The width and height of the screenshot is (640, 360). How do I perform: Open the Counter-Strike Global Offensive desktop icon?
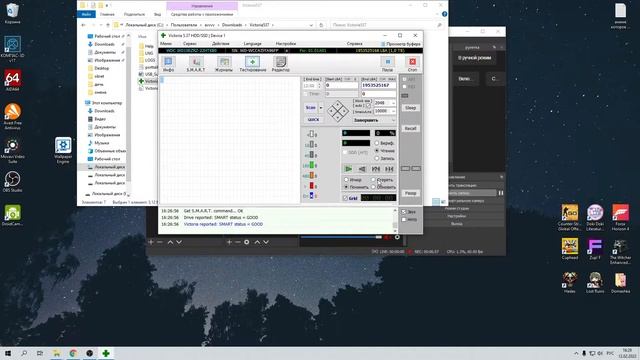[569, 217]
